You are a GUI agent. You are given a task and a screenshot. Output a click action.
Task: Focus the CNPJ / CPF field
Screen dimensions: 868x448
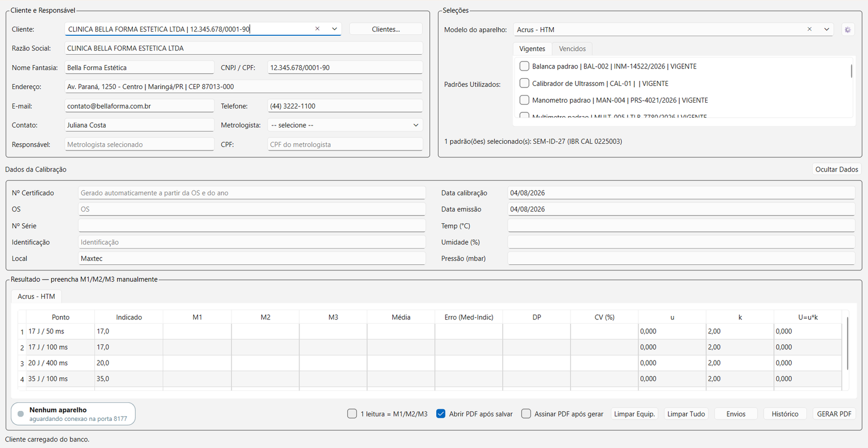click(345, 68)
